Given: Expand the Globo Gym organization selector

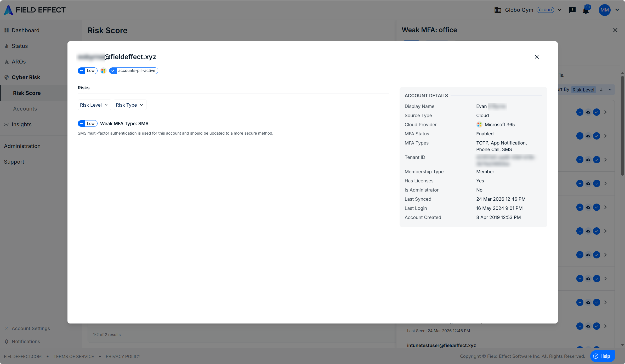Looking at the screenshot, I should coord(560,10).
